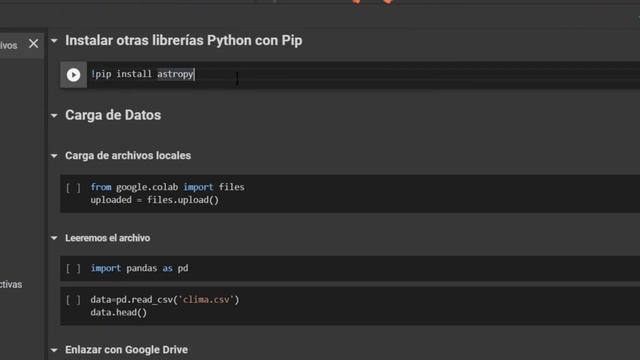
Task: Select the Carga de Datos heading
Action: click(113, 116)
